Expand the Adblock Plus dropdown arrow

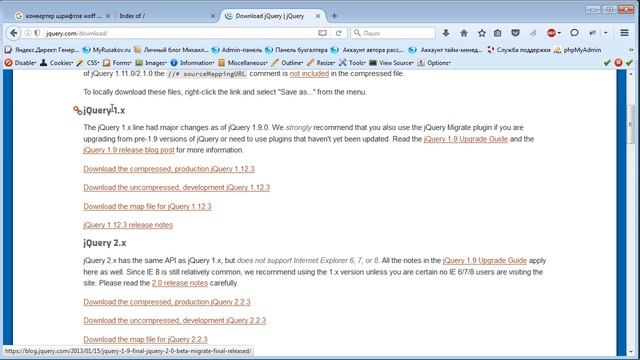(x=559, y=33)
